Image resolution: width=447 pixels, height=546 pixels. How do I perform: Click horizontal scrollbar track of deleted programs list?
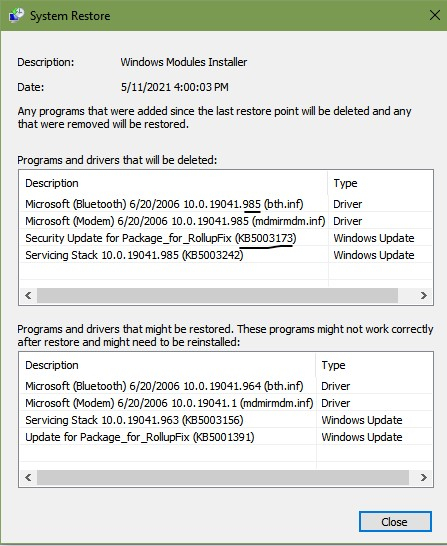(217, 296)
